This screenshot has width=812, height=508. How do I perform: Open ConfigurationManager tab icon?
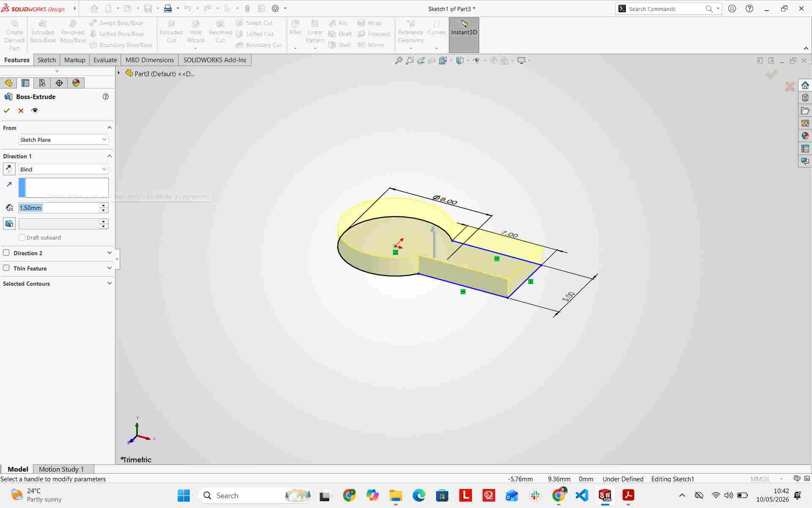42,83
